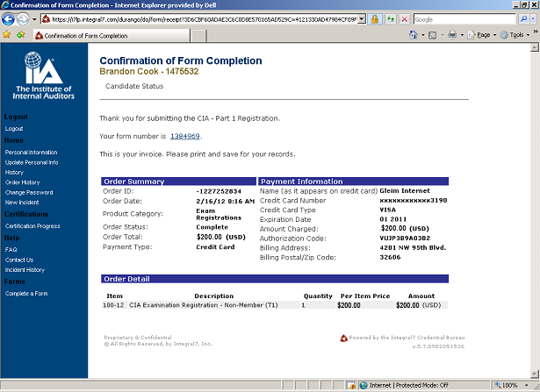
Task: Click the Home icon in command bar
Action: tap(414, 35)
